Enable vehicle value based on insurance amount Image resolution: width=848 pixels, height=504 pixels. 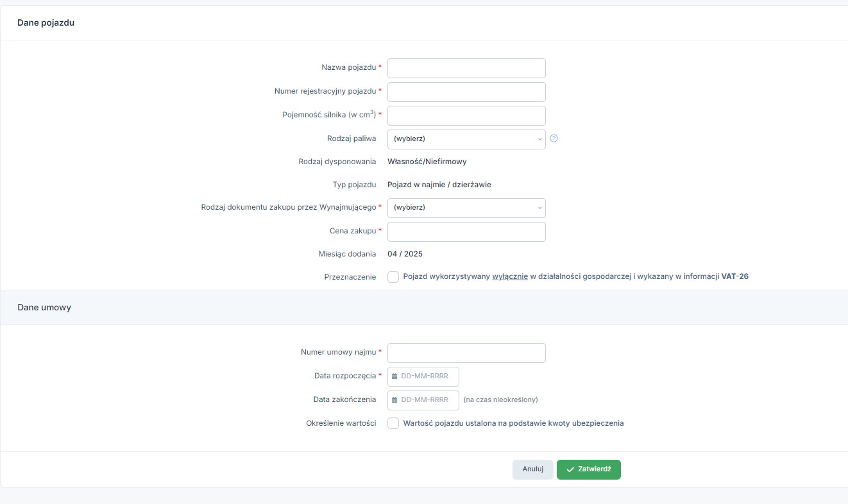(393, 424)
